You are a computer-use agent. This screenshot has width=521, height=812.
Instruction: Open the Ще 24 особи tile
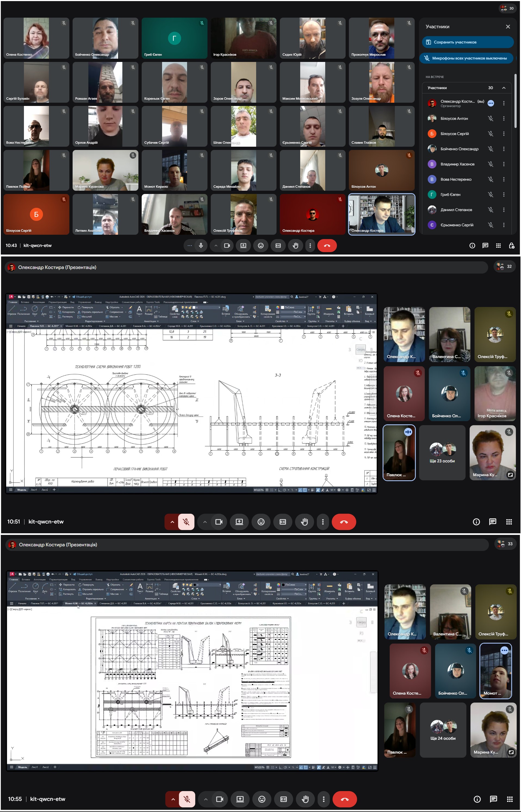(x=442, y=730)
